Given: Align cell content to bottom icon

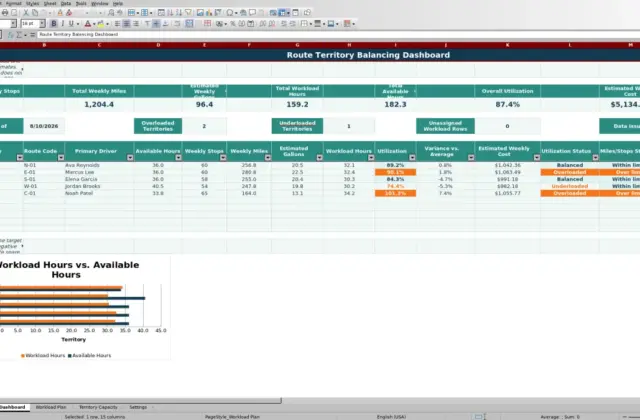Looking at the screenshot, I should pyautogui.click(x=165, y=24).
